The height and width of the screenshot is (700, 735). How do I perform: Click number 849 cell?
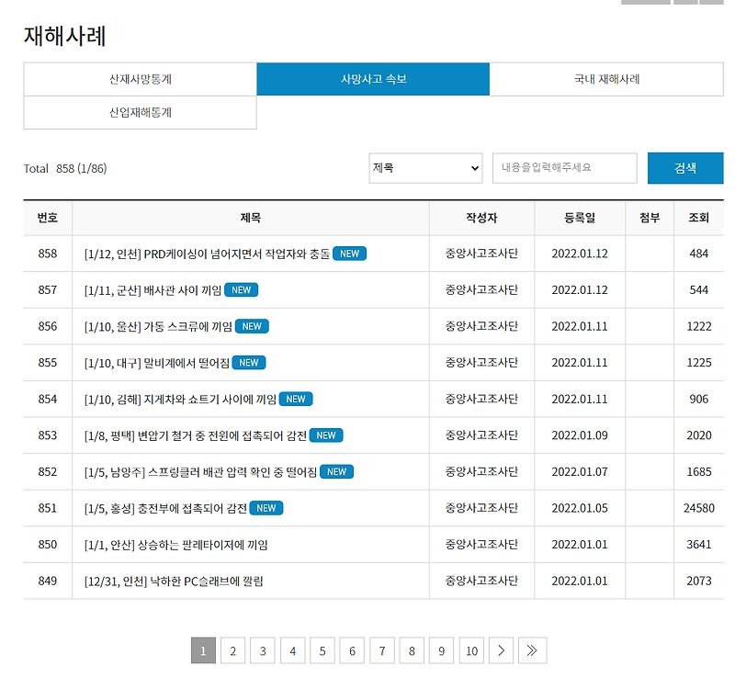[48, 581]
